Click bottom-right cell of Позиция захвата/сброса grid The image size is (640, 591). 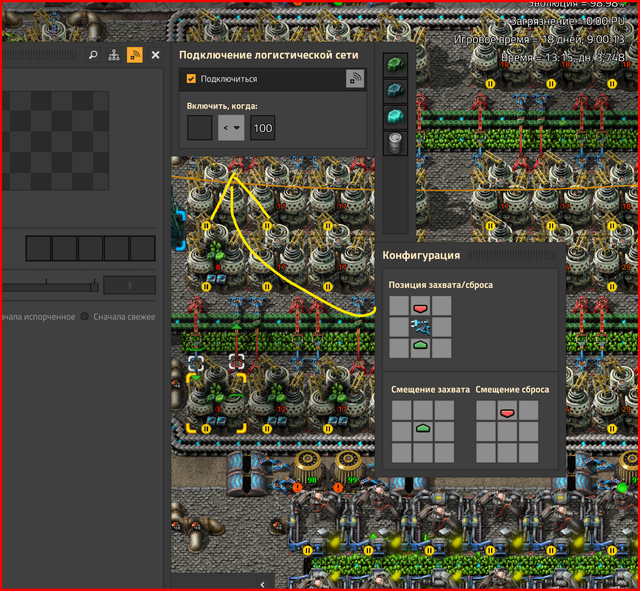[x=442, y=348]
